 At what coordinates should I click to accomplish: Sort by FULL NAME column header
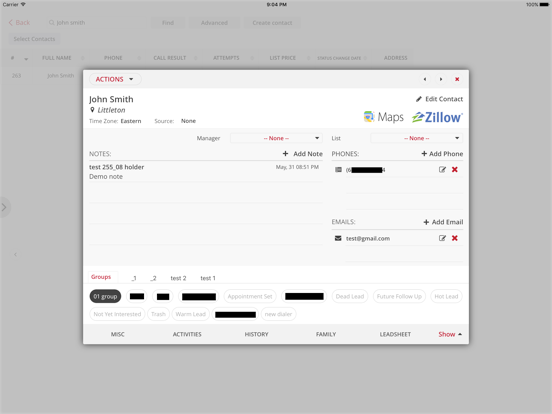[57, 58]
